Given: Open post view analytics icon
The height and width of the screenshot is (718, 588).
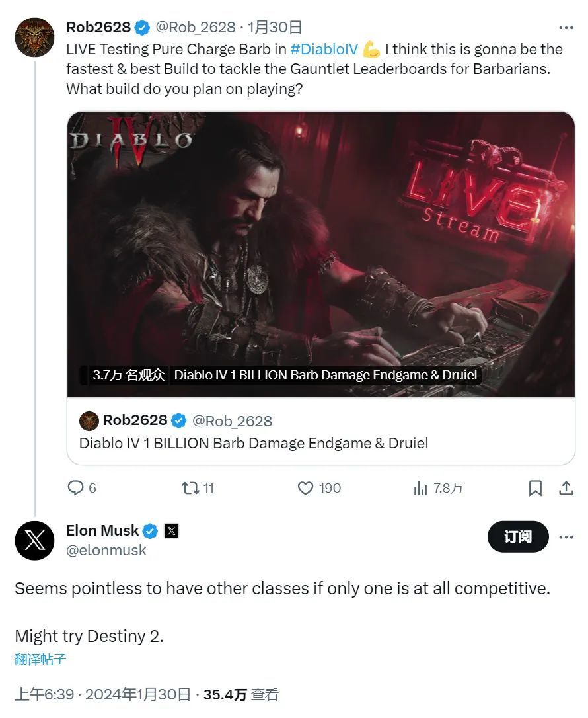Looking at the screenshot, I should tap(420, 488).
